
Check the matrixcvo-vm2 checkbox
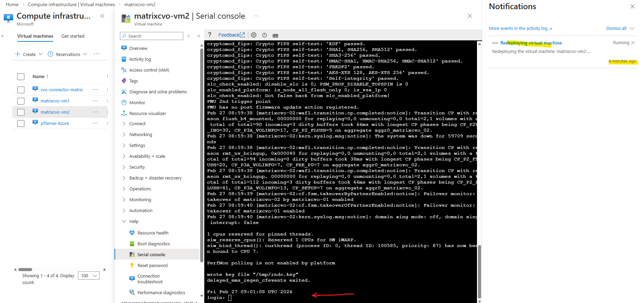[x=21, y=112]
